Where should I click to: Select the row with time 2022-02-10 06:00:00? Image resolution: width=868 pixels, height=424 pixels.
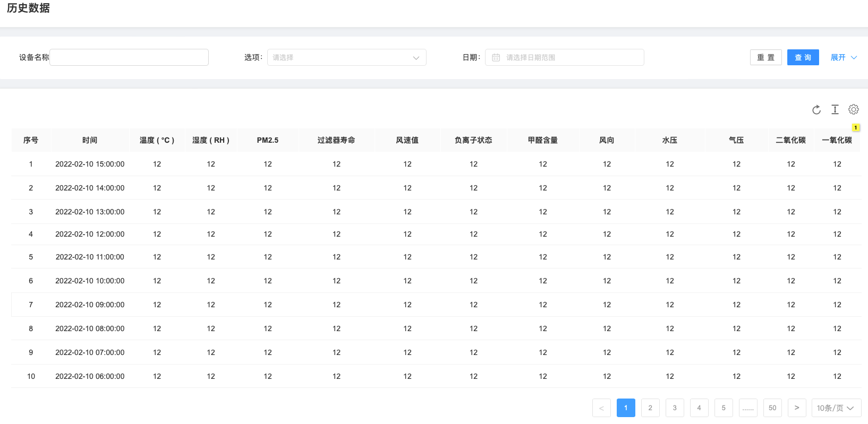[x=436, y=376]
